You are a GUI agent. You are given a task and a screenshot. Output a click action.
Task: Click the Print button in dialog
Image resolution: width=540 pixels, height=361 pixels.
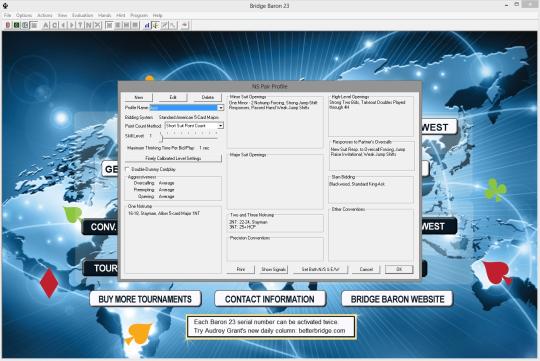coord(241,269)
